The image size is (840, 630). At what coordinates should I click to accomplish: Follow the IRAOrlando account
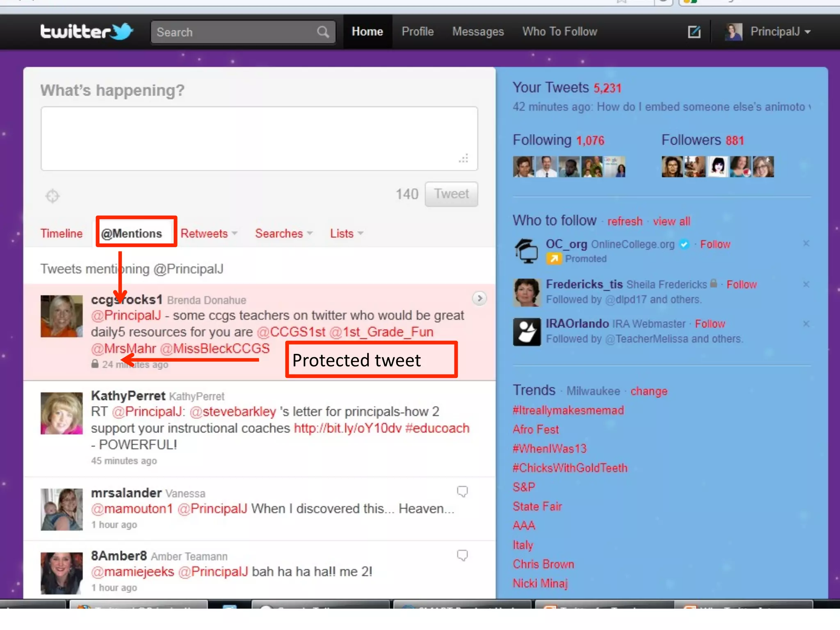pyautogui.click(x=710, y=324)
